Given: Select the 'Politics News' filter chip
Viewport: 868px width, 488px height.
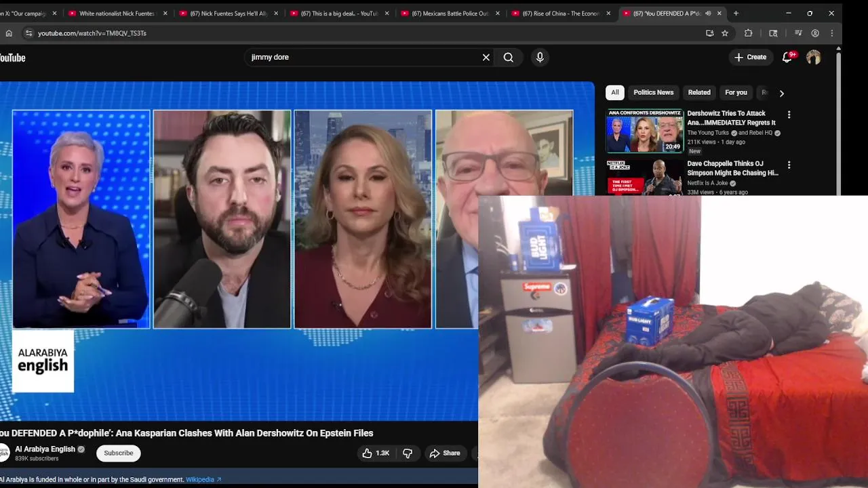Looking at the screenshot, I should [654, 93].
